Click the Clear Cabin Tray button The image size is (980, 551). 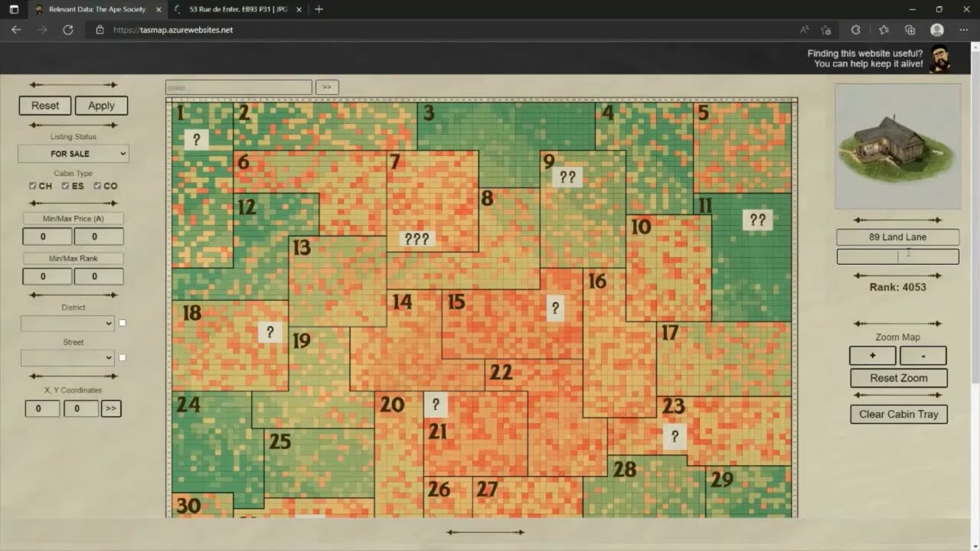pyautogui.click(x=899, y=414)
